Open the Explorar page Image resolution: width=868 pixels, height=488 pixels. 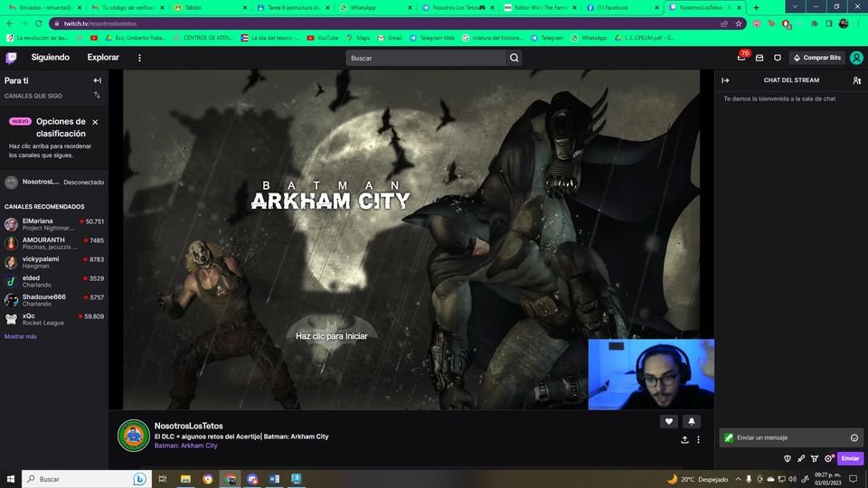(x=103, y=58)
